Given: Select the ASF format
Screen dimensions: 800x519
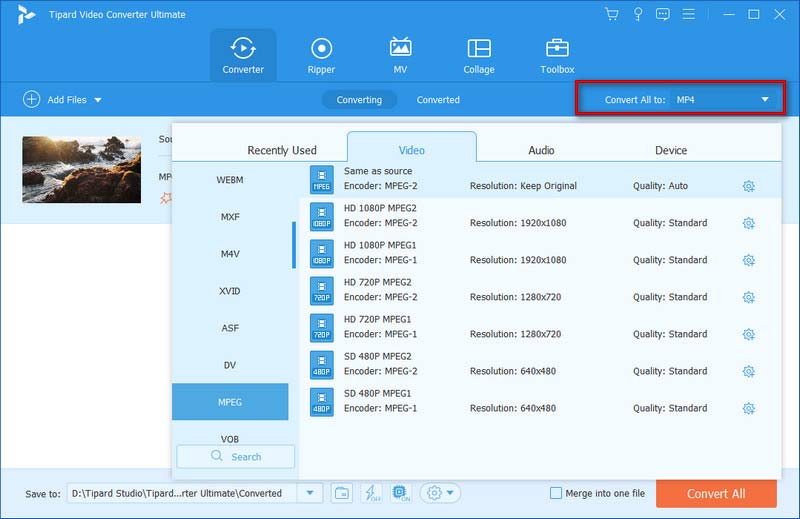Looking at the screenshot, I should 230,328.
